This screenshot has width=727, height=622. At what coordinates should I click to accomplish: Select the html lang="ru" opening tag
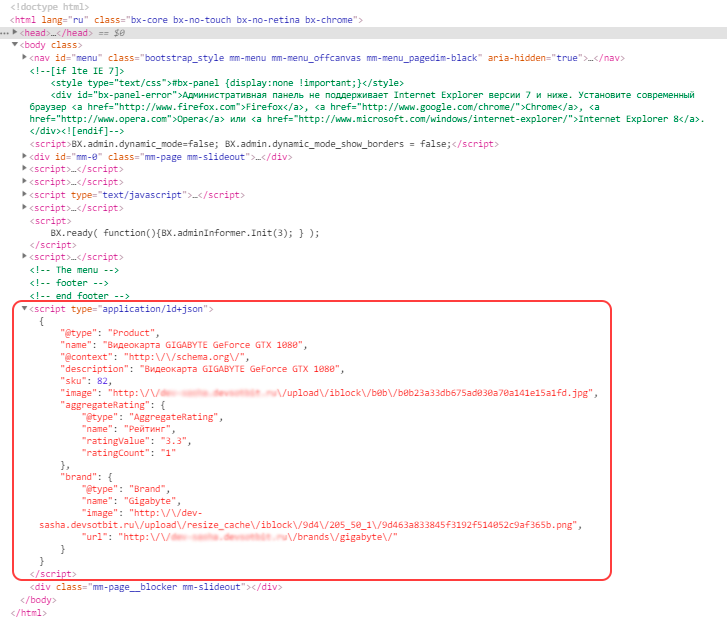pyautogui.click(x=186, y=20)
